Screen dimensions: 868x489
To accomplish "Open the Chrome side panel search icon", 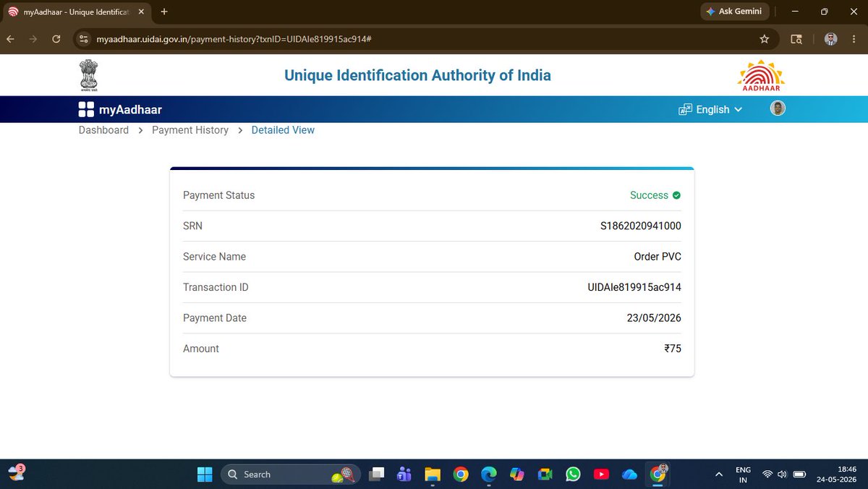I will click(x=796, y=39).
